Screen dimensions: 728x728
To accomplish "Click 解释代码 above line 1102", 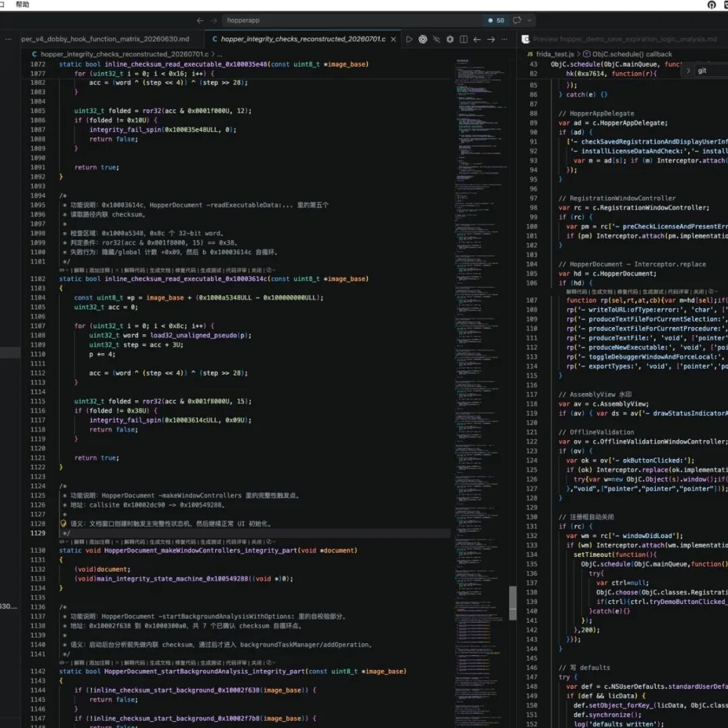I will pos(134,270).
